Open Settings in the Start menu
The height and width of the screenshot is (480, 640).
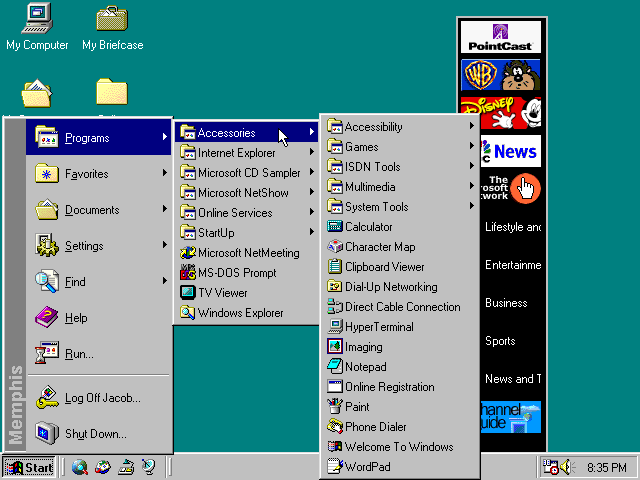pos(98,245)
